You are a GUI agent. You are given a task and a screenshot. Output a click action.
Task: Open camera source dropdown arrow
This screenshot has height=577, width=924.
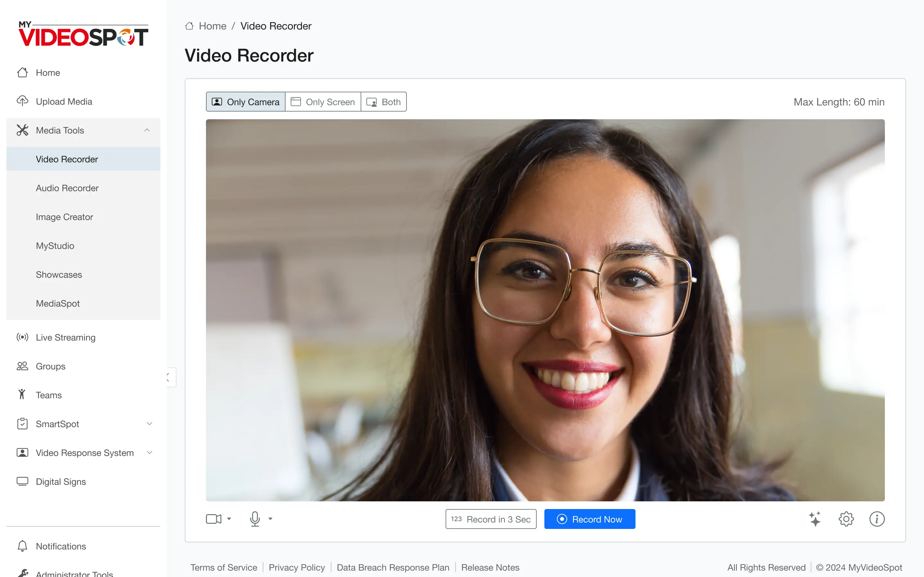click(229, 519)
